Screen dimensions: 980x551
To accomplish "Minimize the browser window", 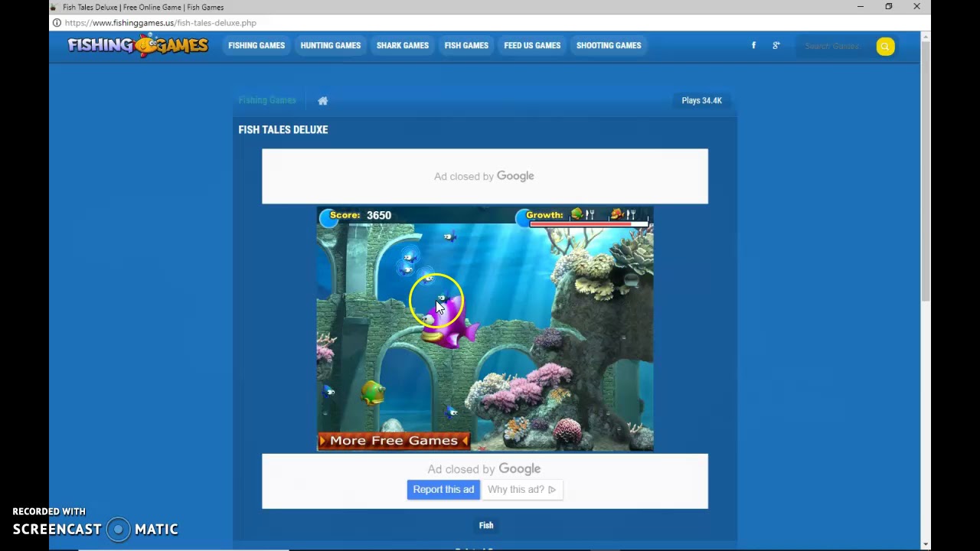I will pos(861,7).
